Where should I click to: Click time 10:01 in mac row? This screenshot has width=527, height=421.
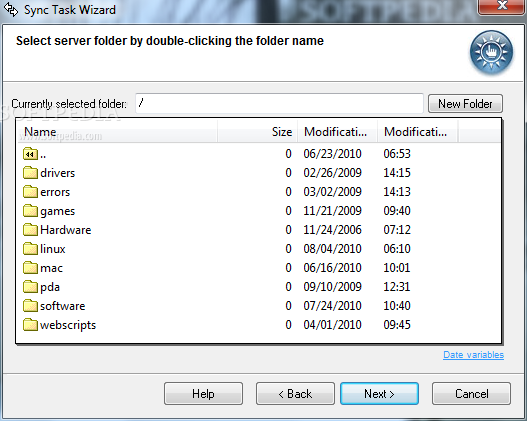point(397,268)
